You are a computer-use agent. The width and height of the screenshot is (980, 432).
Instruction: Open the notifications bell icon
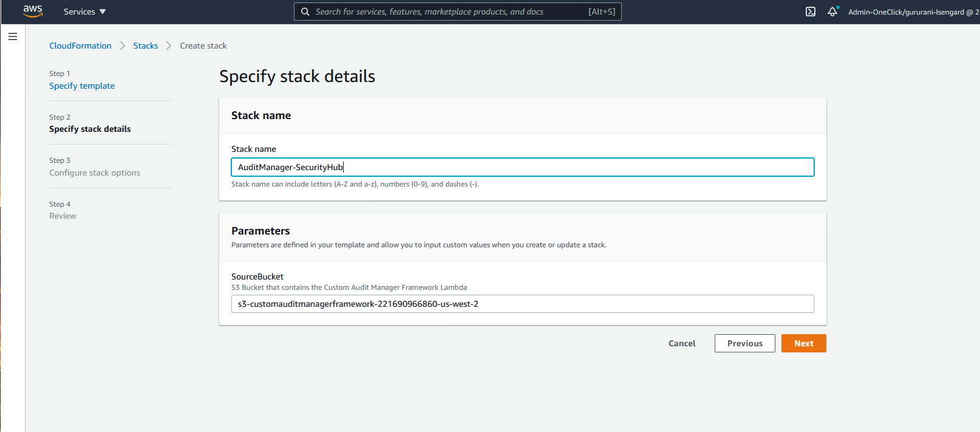pos(832,12)
